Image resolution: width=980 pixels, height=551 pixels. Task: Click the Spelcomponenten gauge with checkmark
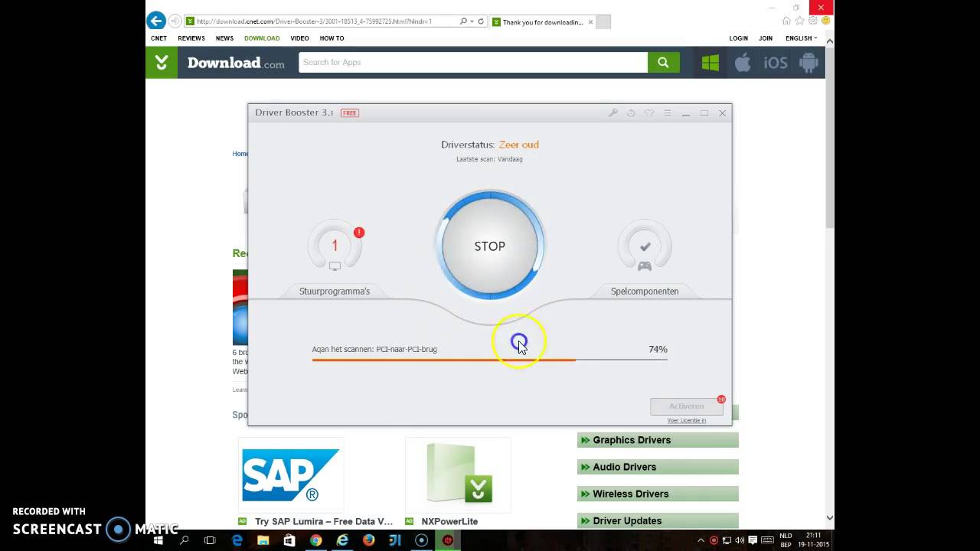(x=645, y=246)
